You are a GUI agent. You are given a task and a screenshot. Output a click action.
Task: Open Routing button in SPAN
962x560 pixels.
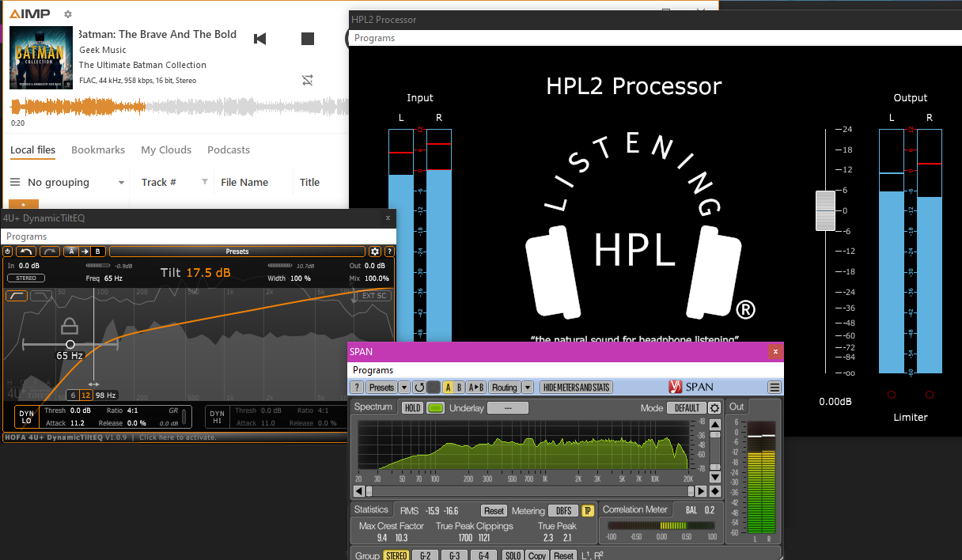tap(504, 388)
